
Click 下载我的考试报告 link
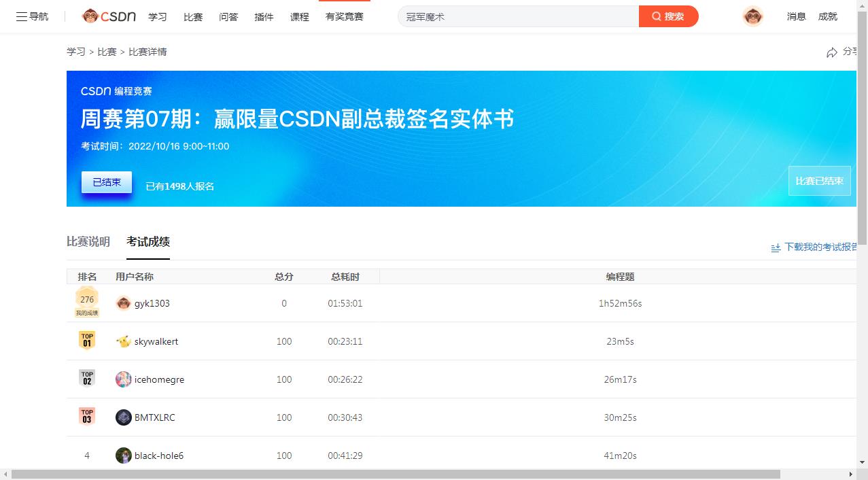(x=820, y=247)
